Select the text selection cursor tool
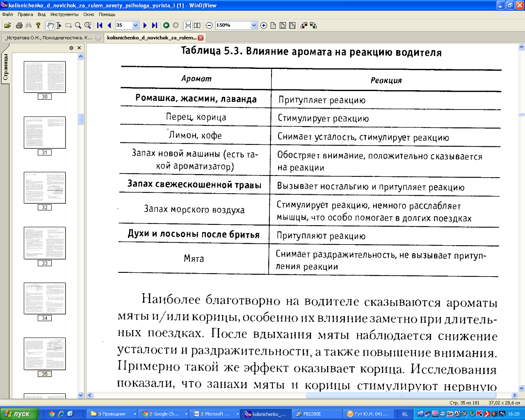525x420 pixels. (x=59, y=25)
